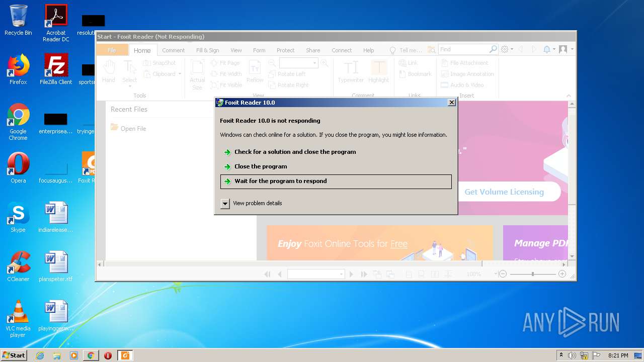644x362 pixels.
Task: Click the Chrome taskbar icon
Action: 91,355
